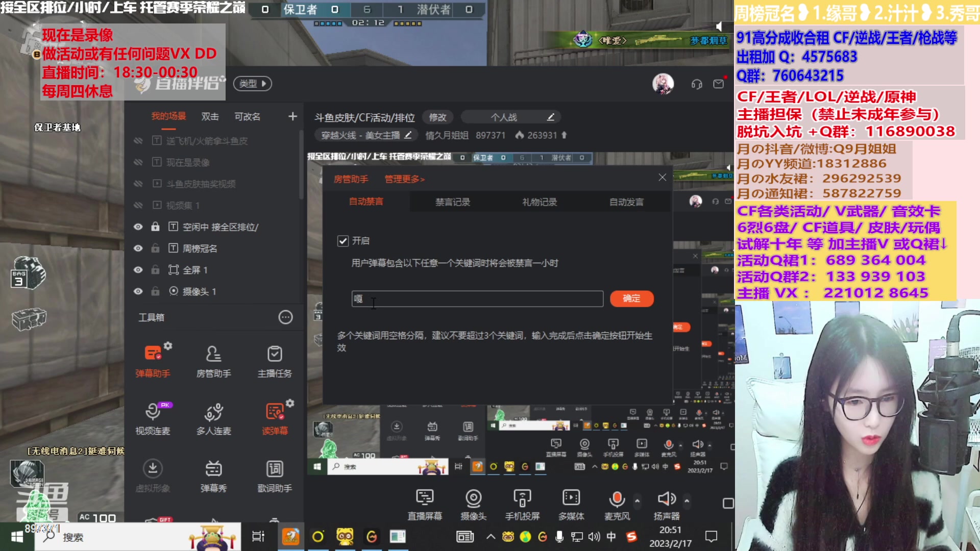Click the 房管助手 dialog header link
The width and height of the screenshot is (980, 551).
pos(351,179)
